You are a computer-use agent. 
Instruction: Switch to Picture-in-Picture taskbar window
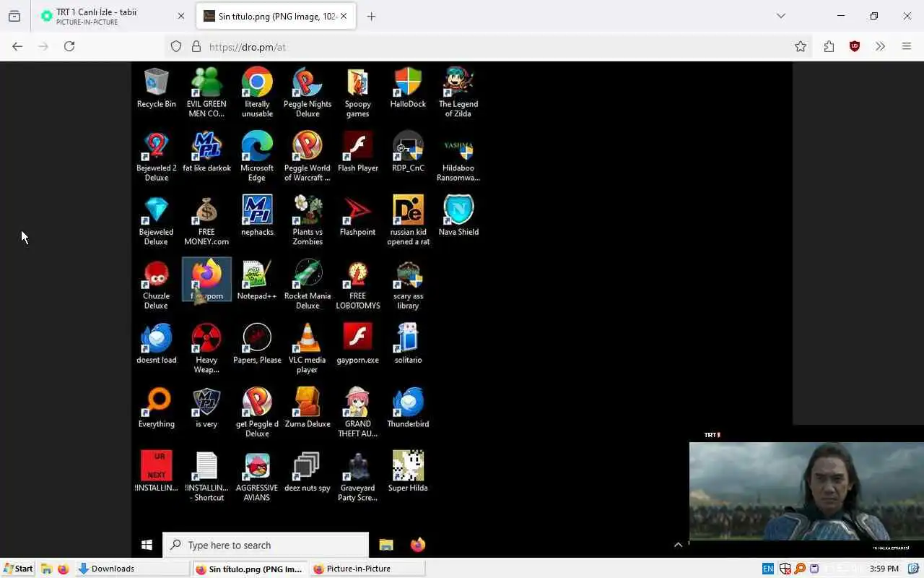click(x=367, y=569)
